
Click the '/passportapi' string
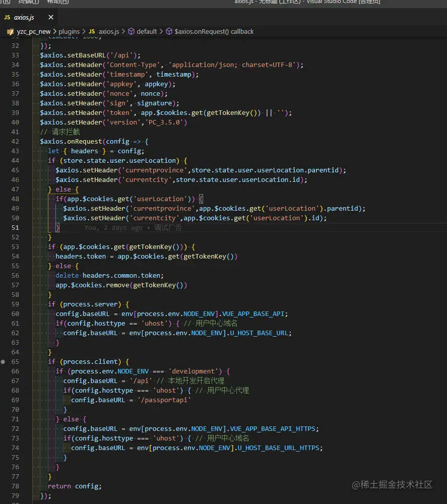164,400
